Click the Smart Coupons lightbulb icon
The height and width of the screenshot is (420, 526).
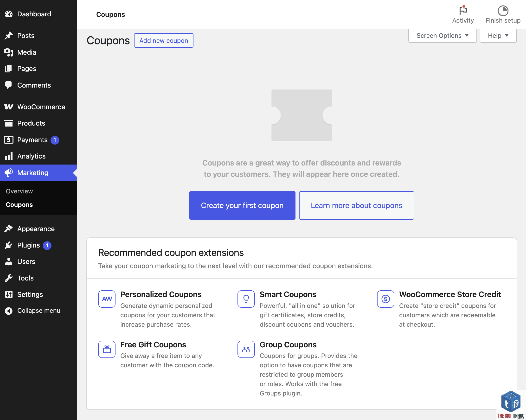(x=246, y=299)
